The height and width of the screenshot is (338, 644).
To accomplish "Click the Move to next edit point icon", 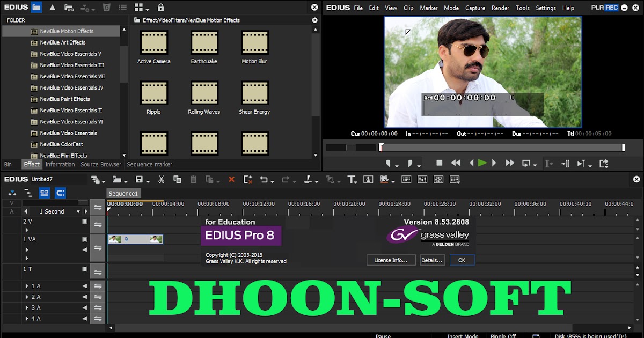I will point(565,163).
